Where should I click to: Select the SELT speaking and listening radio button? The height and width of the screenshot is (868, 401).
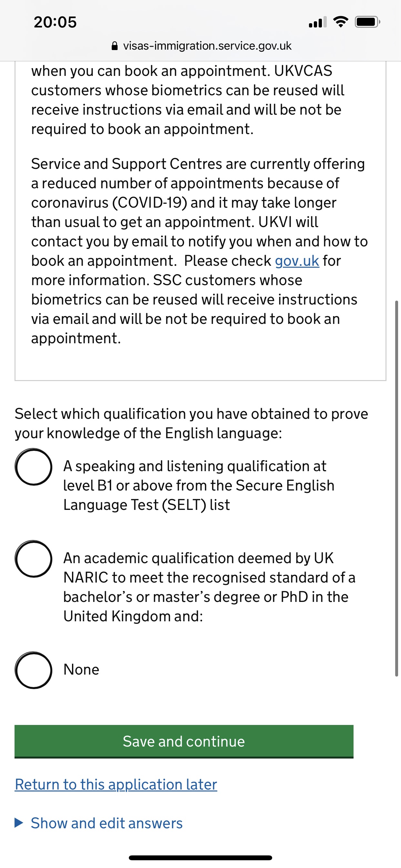[33, 467]
